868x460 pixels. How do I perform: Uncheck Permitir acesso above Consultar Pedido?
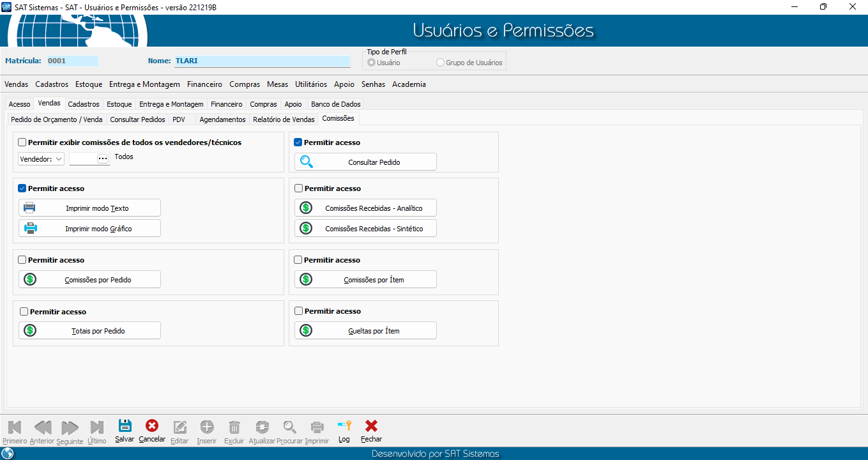298,142
